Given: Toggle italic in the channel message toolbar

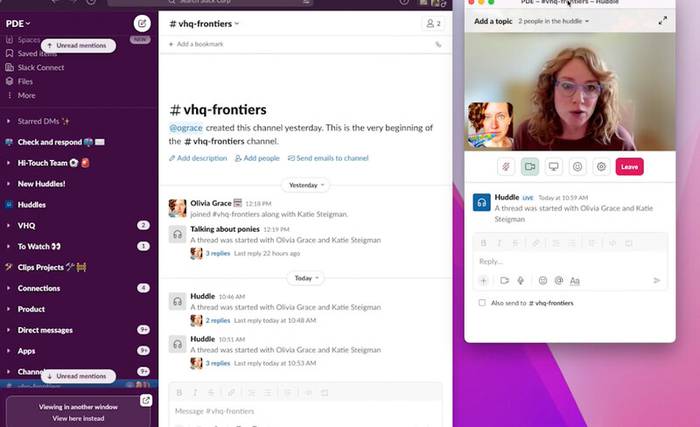Looking at the screenshot, I should pos(195,393).
